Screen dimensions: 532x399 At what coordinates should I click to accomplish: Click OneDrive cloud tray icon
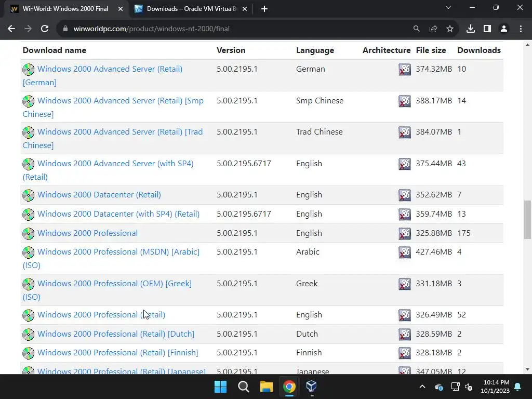(x=438, y=387)
